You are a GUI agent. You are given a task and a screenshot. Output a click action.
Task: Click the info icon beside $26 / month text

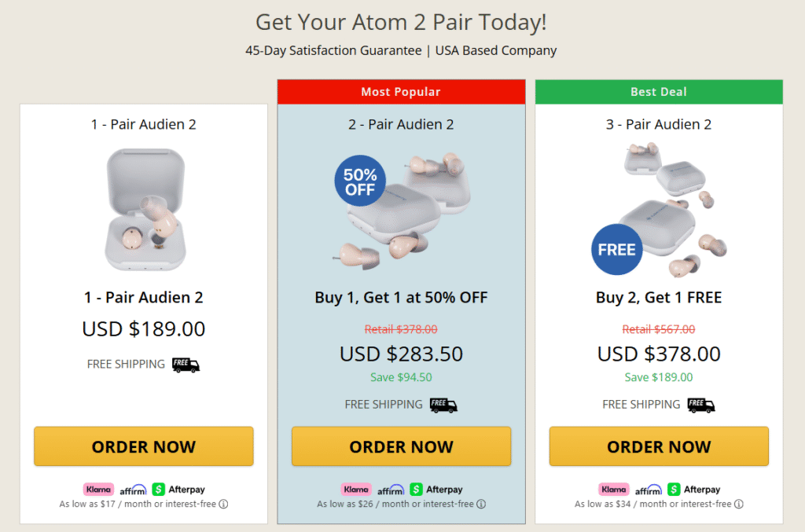481,504
